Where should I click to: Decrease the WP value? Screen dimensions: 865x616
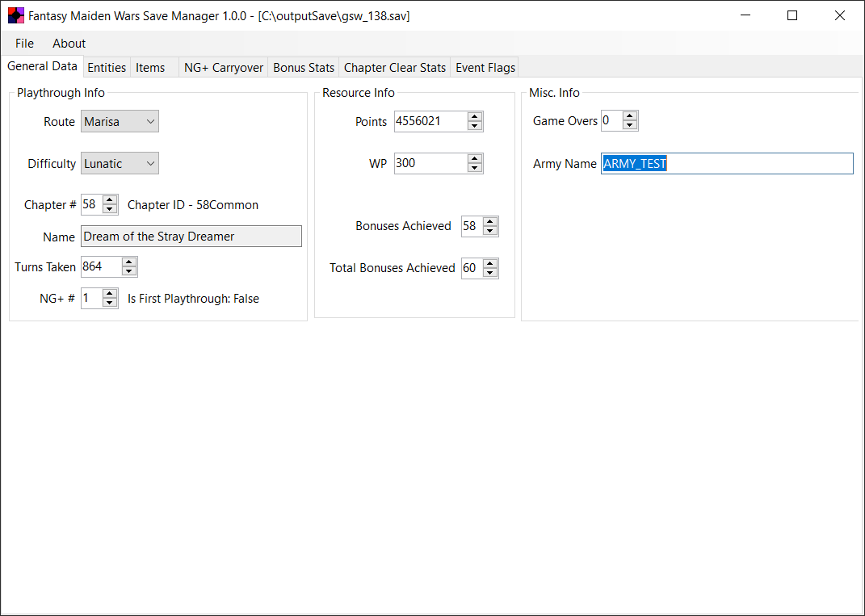[474, 168]
